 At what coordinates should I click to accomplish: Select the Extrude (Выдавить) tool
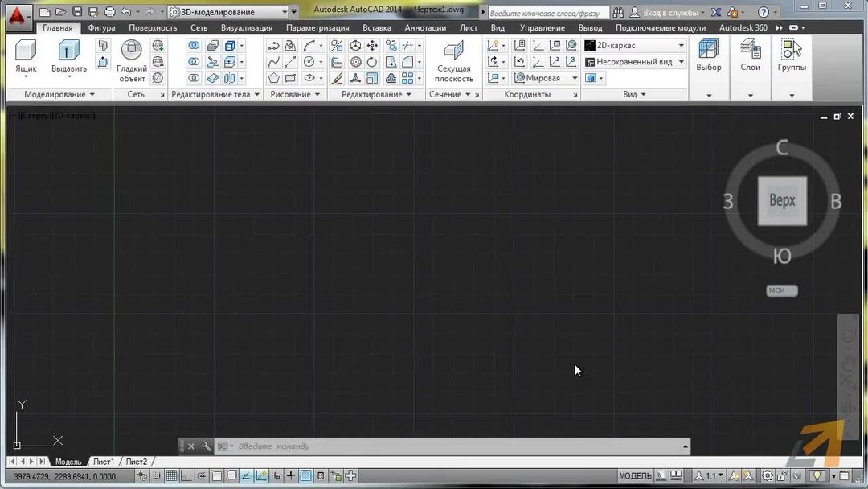(68, 56)
